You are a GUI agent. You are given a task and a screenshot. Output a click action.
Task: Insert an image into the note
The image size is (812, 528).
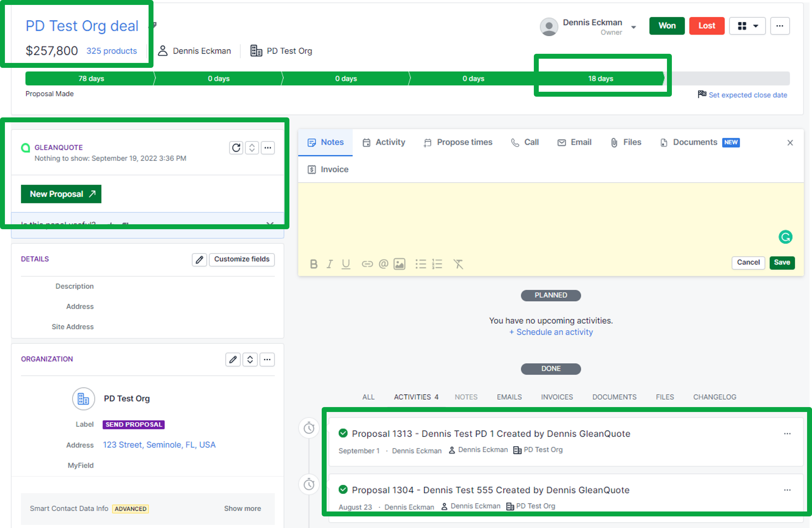pos(399,264)
